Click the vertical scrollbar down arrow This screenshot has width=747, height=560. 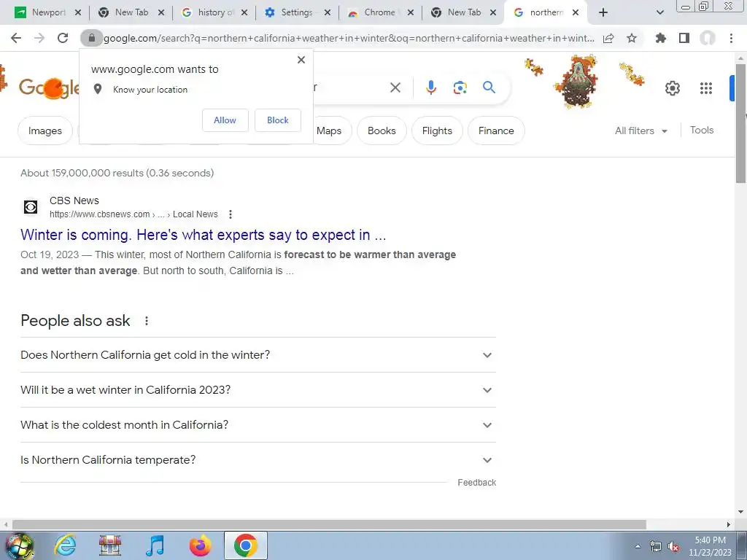point(740,513)
